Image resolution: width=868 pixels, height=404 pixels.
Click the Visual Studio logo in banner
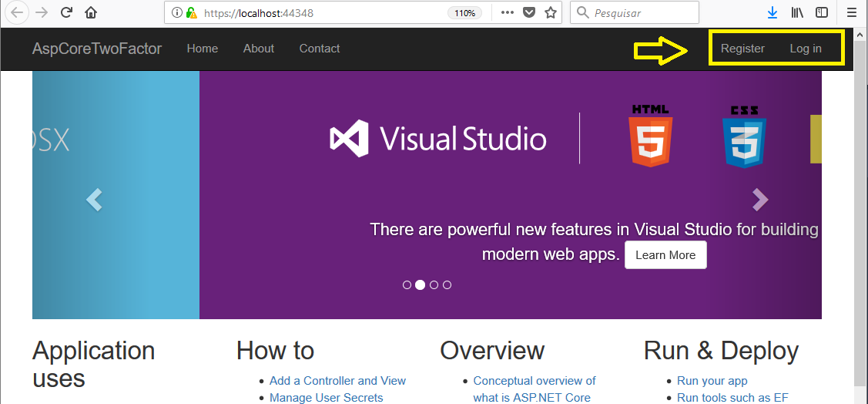(438, 139)
